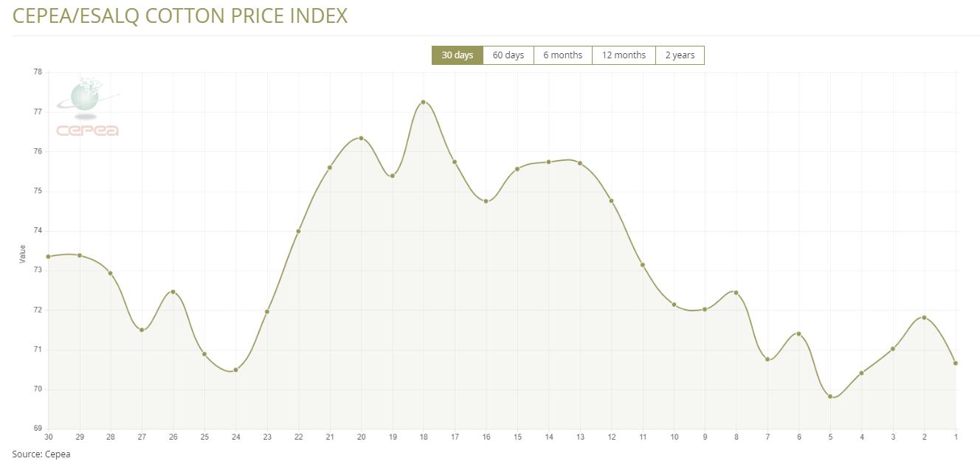Click the last data point at day 1
This screenshot has width=980, height=464.
coord(956,363)
